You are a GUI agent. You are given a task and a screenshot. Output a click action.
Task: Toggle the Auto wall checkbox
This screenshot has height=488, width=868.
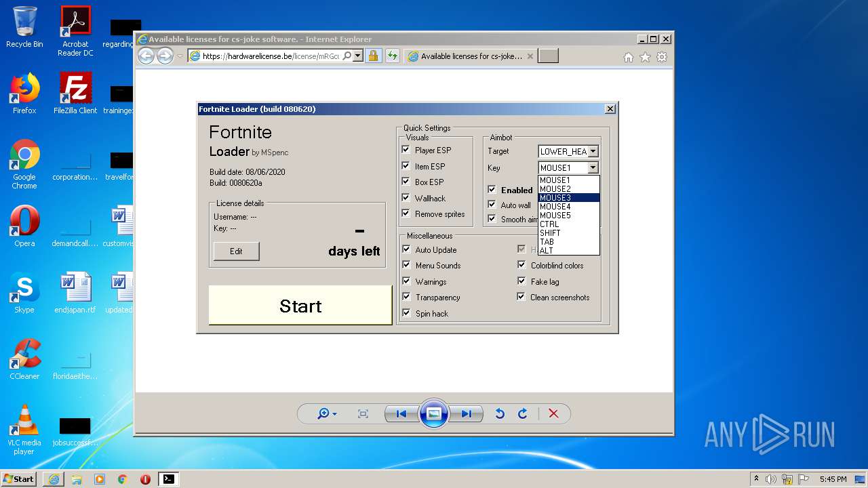click(492, 205)
